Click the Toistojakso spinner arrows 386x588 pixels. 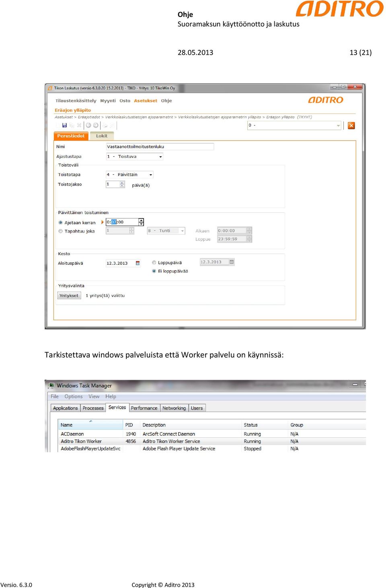pyautogui.click(x=122, y=184)
